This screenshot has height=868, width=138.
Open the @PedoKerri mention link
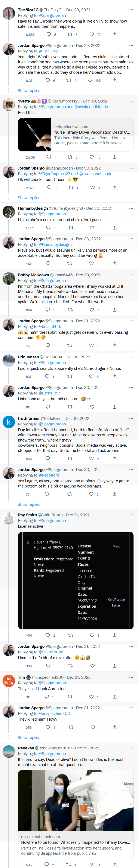(49, 475)
